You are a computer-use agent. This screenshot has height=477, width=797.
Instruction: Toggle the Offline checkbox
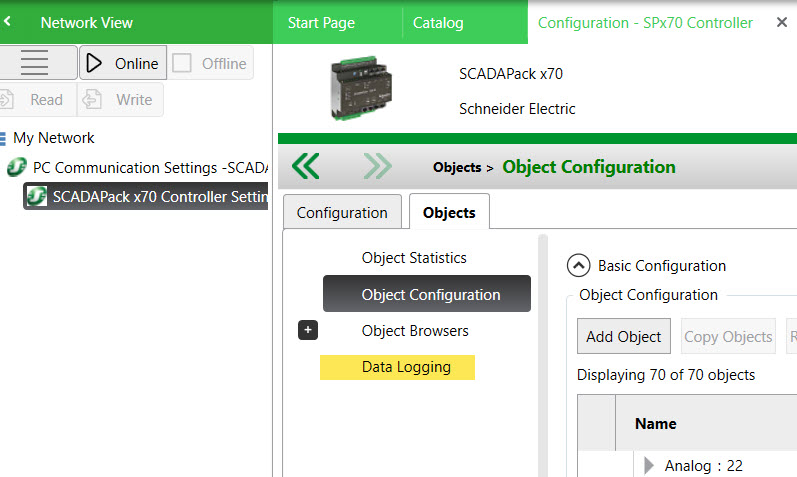click(x=181, y=63)
